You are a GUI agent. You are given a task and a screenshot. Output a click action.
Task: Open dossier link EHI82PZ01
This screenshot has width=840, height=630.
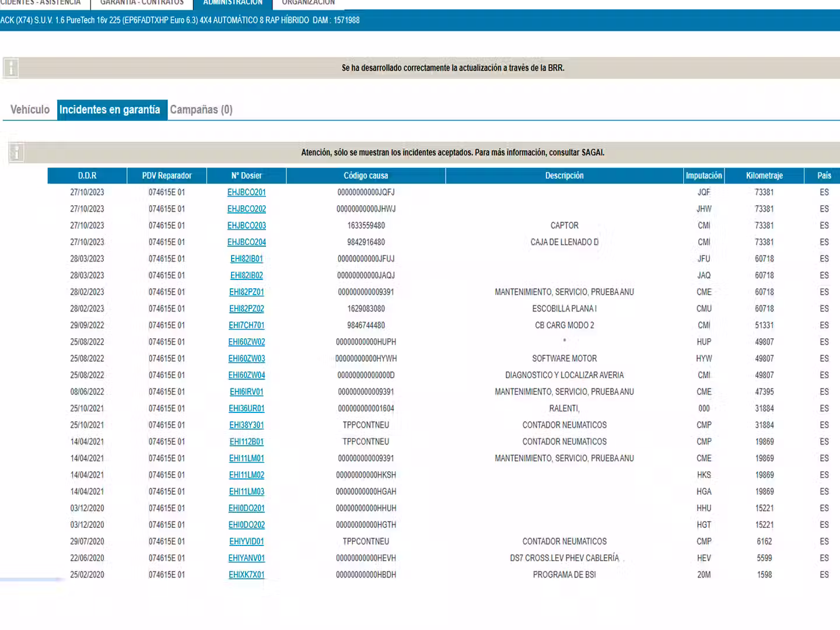pos(247,292)
